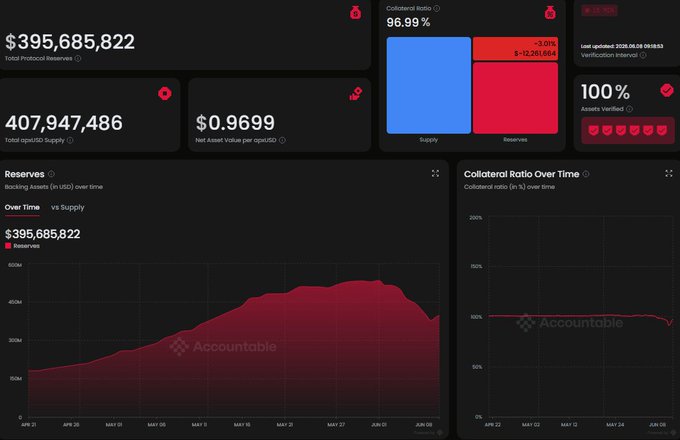
Task: Click the 407,947,486 supply figure
Action: [64, 123]
